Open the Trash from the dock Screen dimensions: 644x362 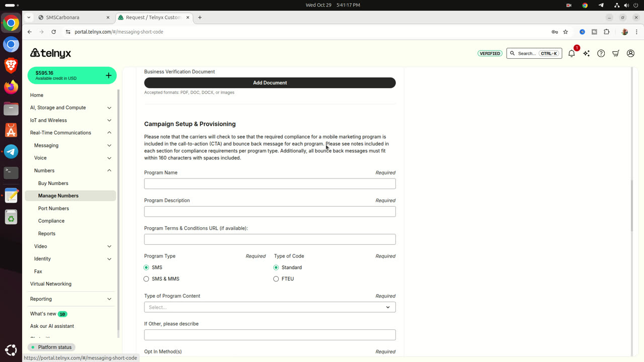coord(11,217)
